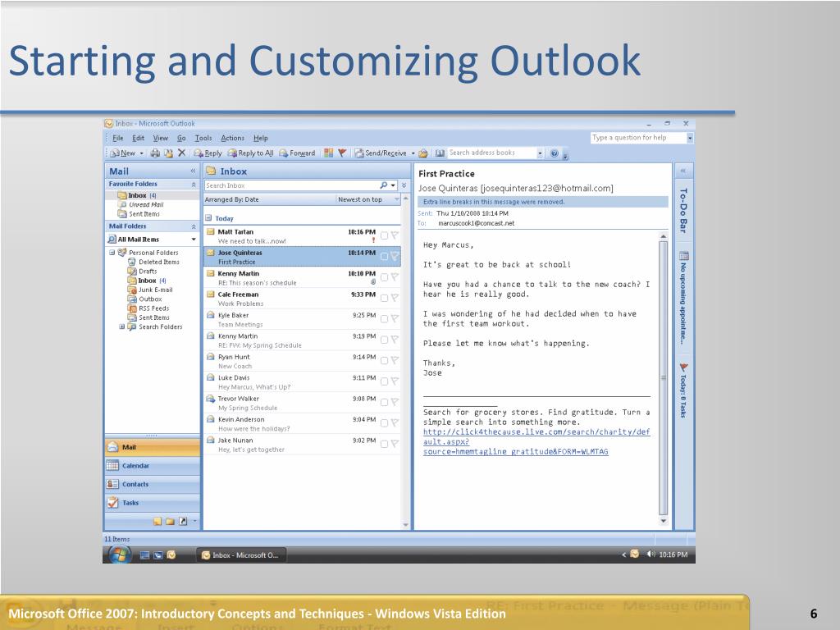840x630 pixels.
Task: Open the Send/Receive dropdown arrow
Action: pos(413,153)
